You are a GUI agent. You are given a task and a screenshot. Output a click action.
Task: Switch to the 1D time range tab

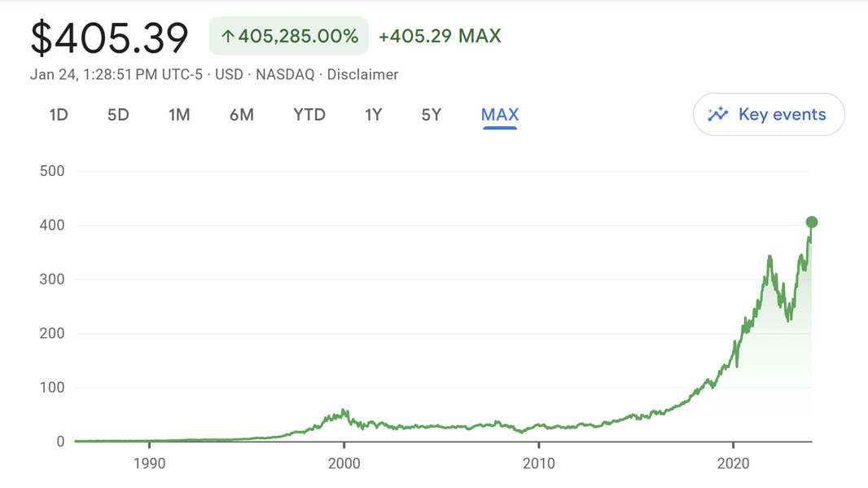point(58,115)
